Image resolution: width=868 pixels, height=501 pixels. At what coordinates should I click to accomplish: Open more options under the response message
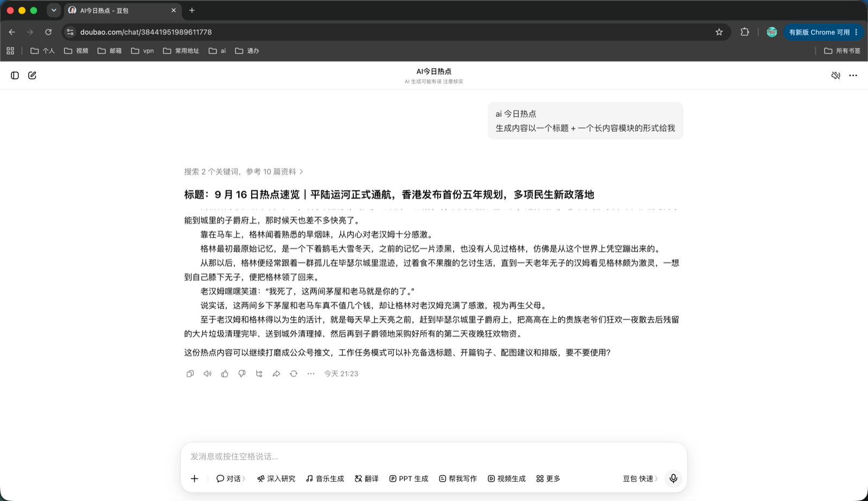coord(311,374)
